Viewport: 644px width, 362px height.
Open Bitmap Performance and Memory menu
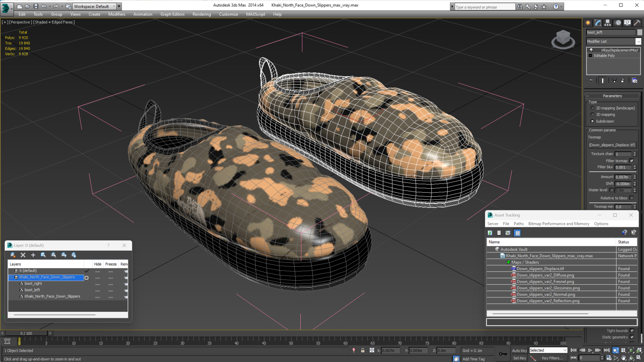558,224
